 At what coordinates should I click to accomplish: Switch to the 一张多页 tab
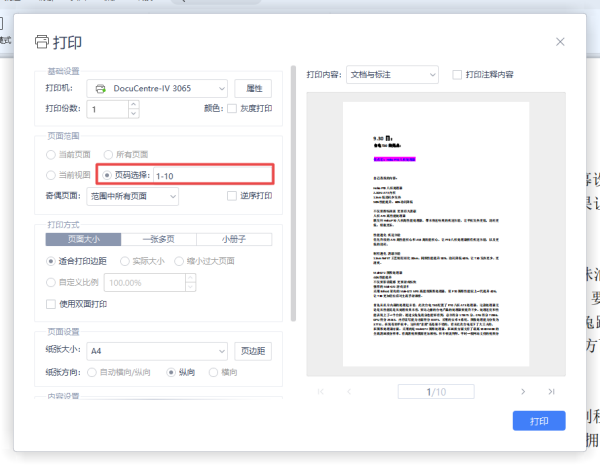coord(159,240)
